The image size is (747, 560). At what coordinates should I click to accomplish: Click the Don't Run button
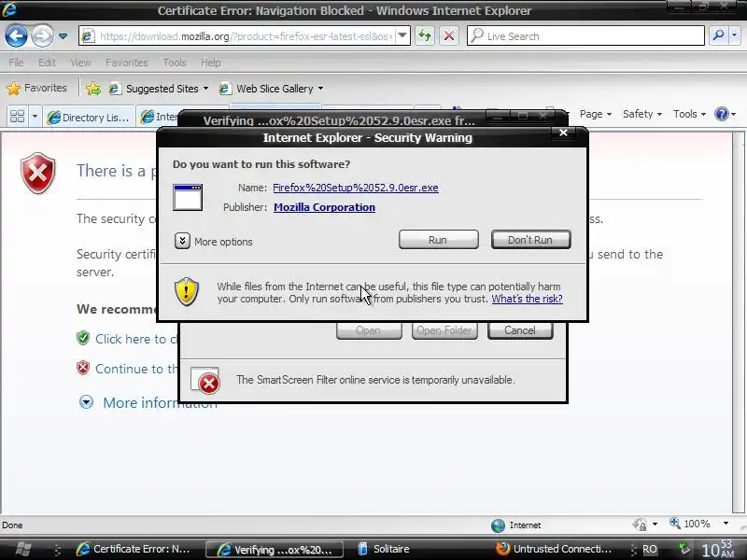pyautogui.click(x=530, y=240)
